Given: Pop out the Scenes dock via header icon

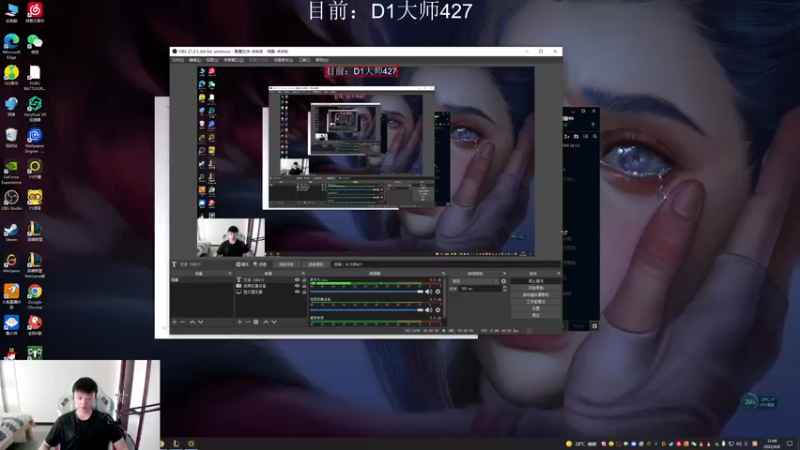Looking at the screenshot, I should pyautogui.click(x=230, y=273).
